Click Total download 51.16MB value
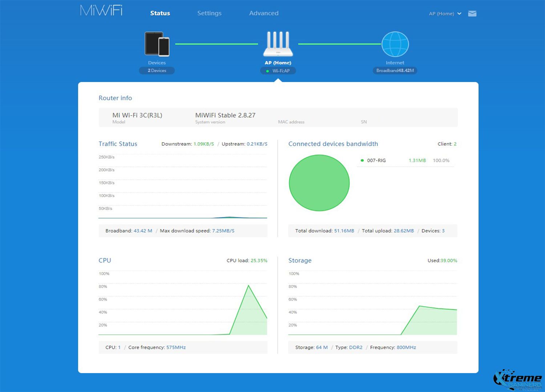This screenshot has width=545, height=392. [x=344, y=231]
